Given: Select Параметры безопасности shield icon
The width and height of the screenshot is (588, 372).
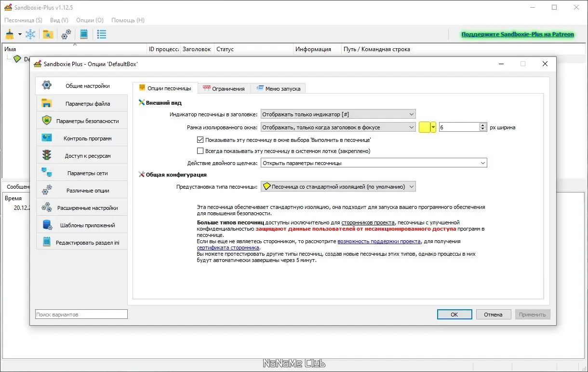Looking at the screenshot, I should tap(47, 121).
